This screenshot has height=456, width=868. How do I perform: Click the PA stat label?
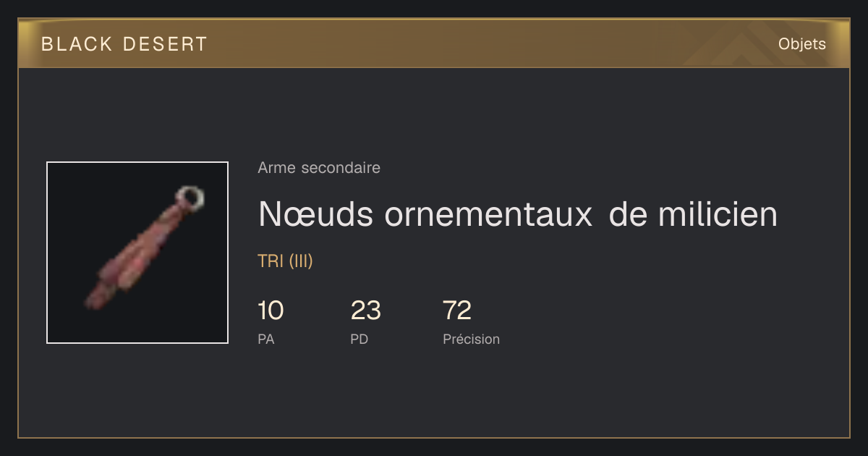265,339
